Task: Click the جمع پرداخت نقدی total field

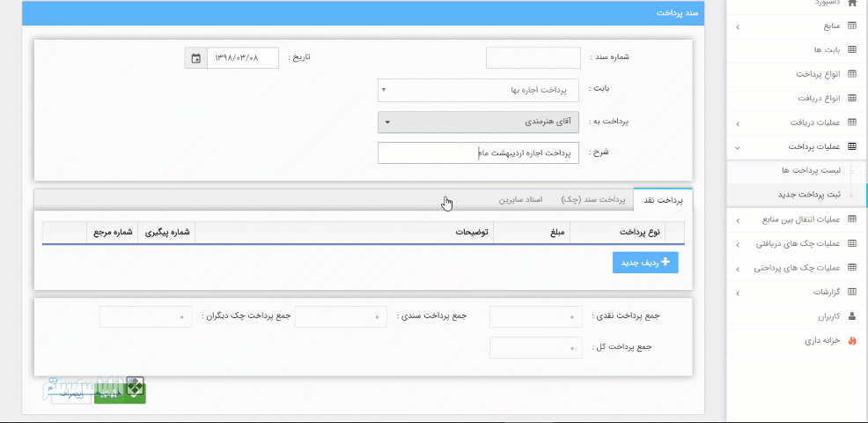Action: (536, 316)
